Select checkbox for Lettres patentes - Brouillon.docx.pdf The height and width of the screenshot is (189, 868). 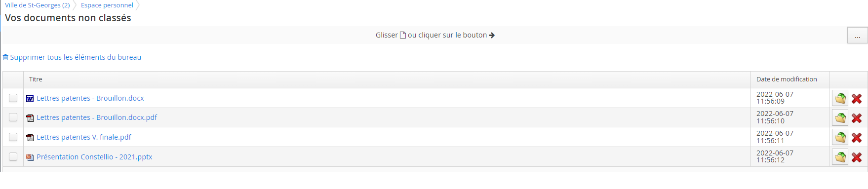point(13,117)
